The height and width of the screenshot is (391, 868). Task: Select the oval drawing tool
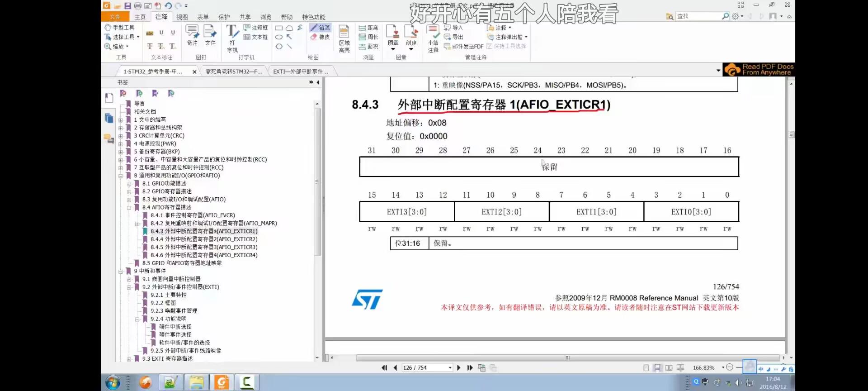coord(279,37)
